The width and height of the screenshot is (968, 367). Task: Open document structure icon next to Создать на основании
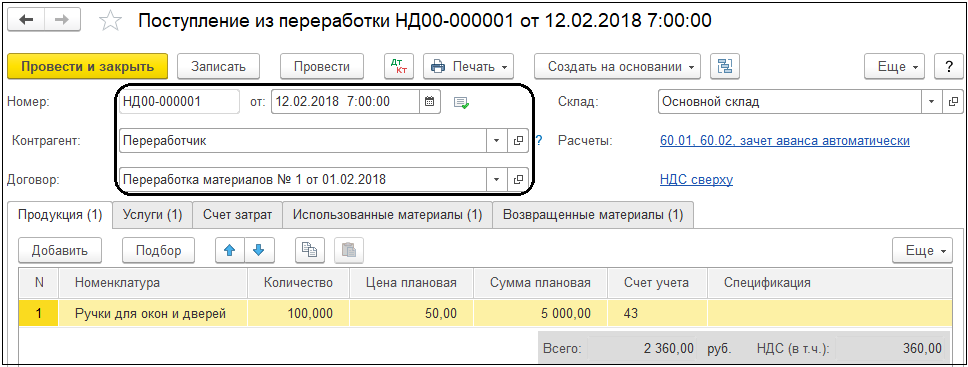[x=725, y=66]
